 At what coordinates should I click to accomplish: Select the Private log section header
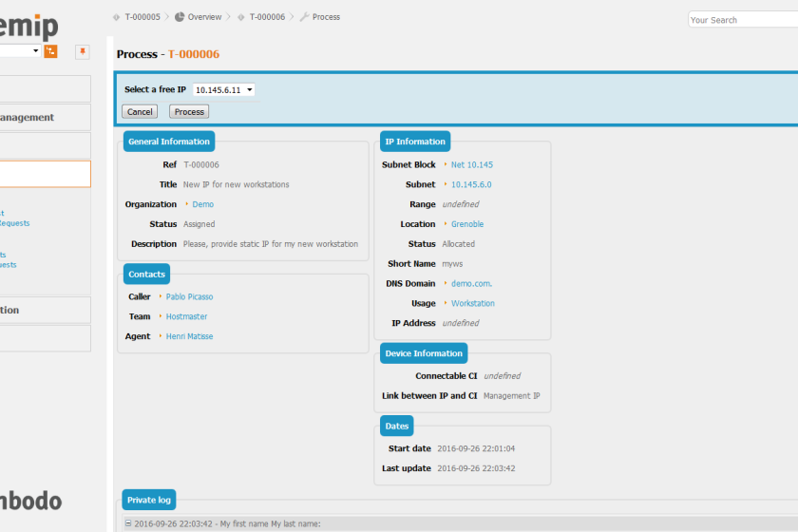click(x=149, y=500)
